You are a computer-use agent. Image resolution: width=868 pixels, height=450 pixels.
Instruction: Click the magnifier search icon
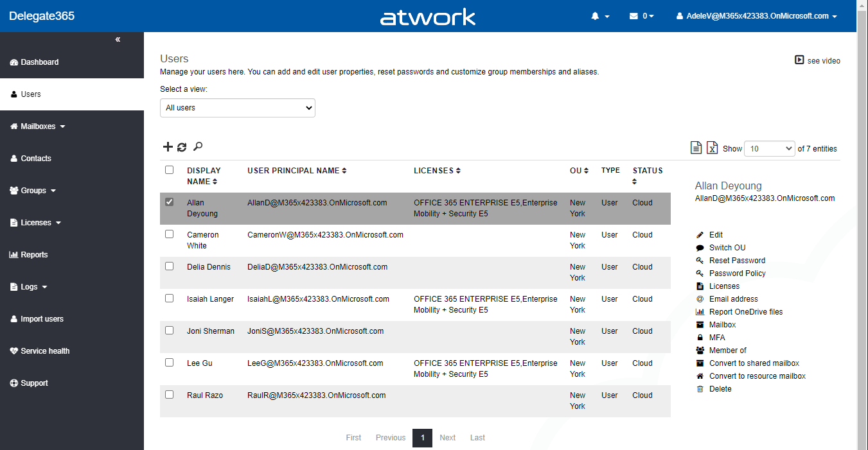198,147
